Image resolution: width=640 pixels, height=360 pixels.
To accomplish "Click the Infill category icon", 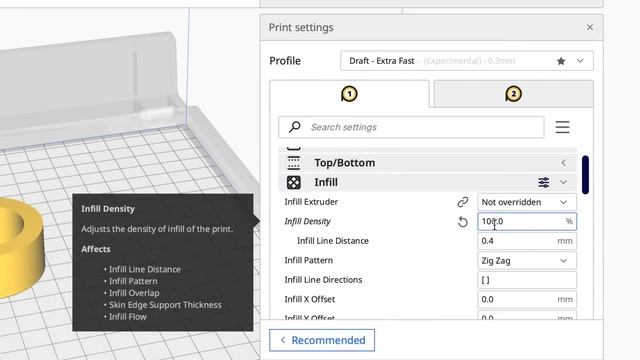I will 293,182.
